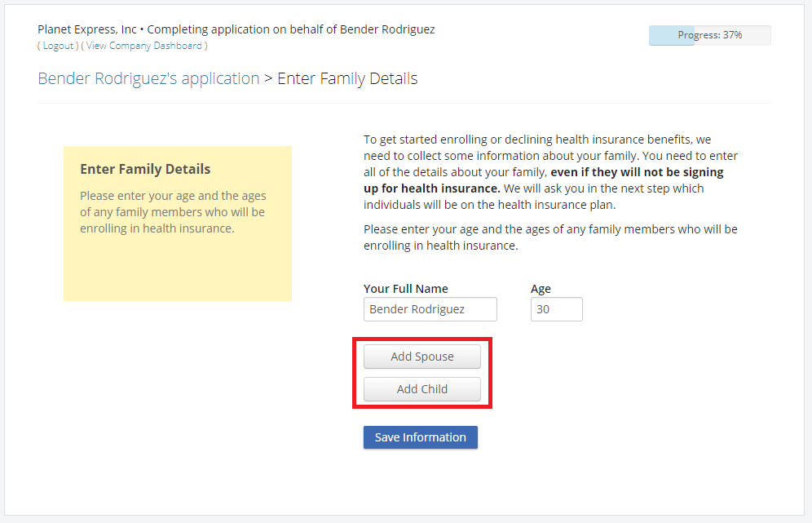The height and width of the screenshot is (523, 812).
Task: Open the View Company Dashboard link
Action: point(144,46)
